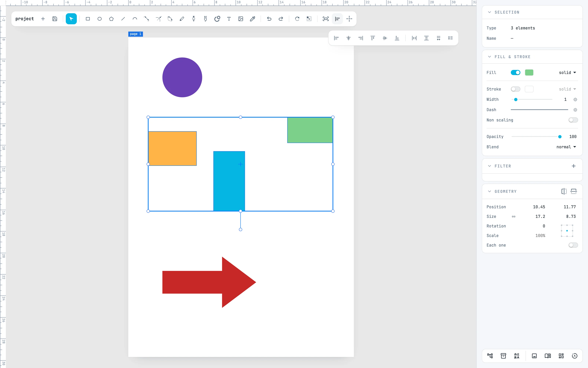
Task: Add new project with plus icon
Action: click(x=43, y=19)
